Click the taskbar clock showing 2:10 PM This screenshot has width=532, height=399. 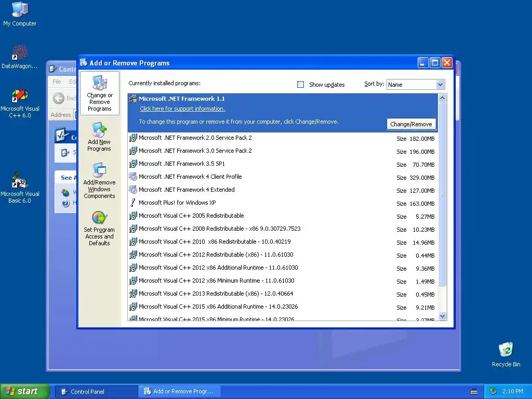(x=513, y=392)
